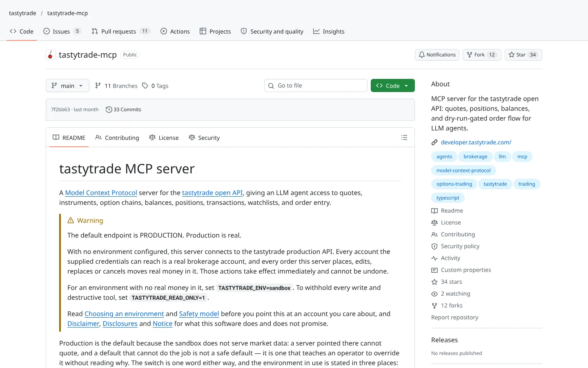Image resolution: width=588 pixels, height=368 pixels.
Task: Open the Issues tab
Action: (x=62, y=31)
